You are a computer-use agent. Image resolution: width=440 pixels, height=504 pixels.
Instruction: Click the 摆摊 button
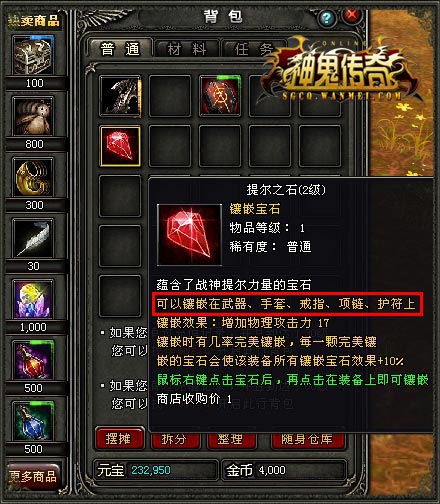click(120, 439)
